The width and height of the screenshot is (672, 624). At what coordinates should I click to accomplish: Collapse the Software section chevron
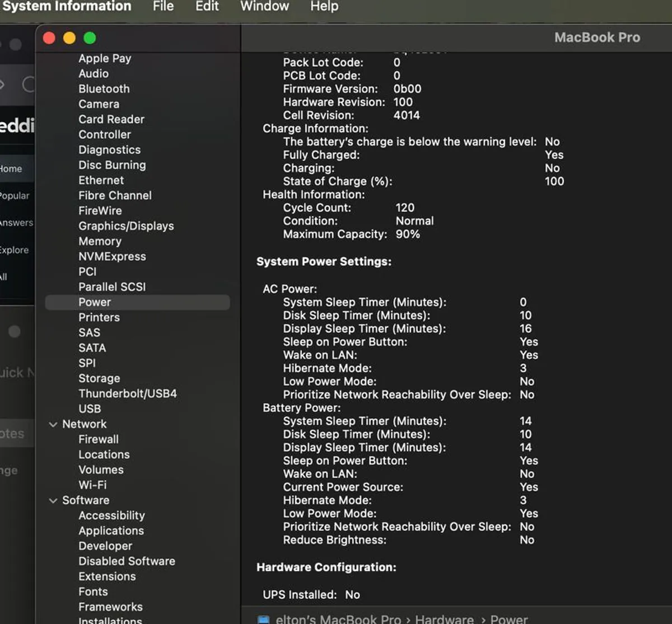pos(53,500)
